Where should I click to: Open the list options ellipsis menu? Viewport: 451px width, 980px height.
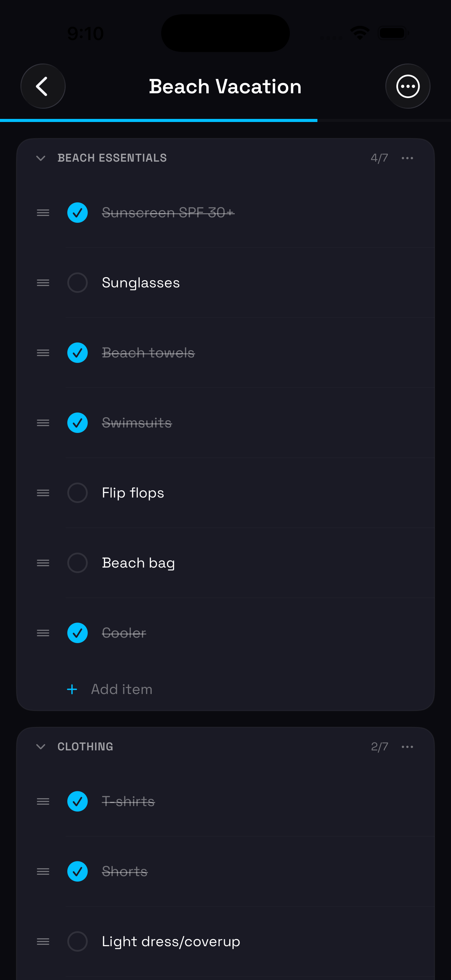click(408, 86)
